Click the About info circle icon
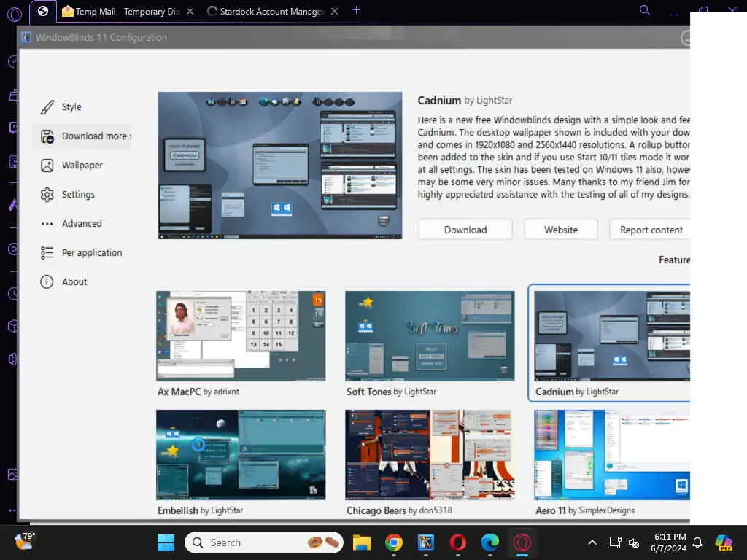747x560 pixels. pos(47,282)
